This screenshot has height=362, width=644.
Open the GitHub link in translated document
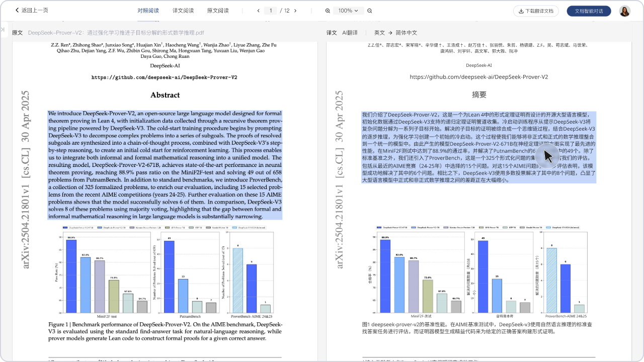[x=479, y=77]
